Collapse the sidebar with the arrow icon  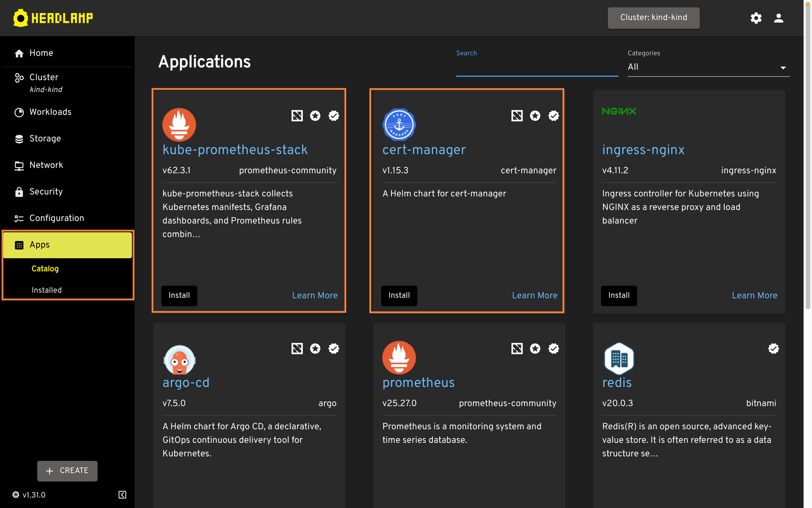coord(122,495)
